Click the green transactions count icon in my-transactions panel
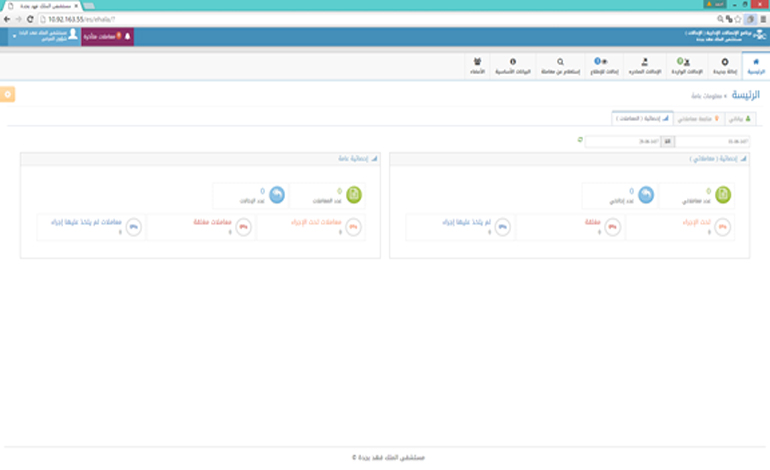This screenshot has height=470, width=770. click(x=723, y=194)
